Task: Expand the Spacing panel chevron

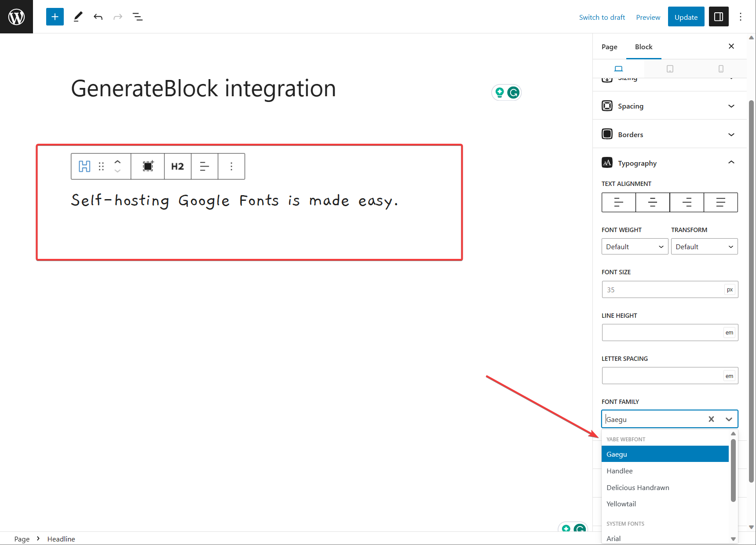Action: pos(731,106)
